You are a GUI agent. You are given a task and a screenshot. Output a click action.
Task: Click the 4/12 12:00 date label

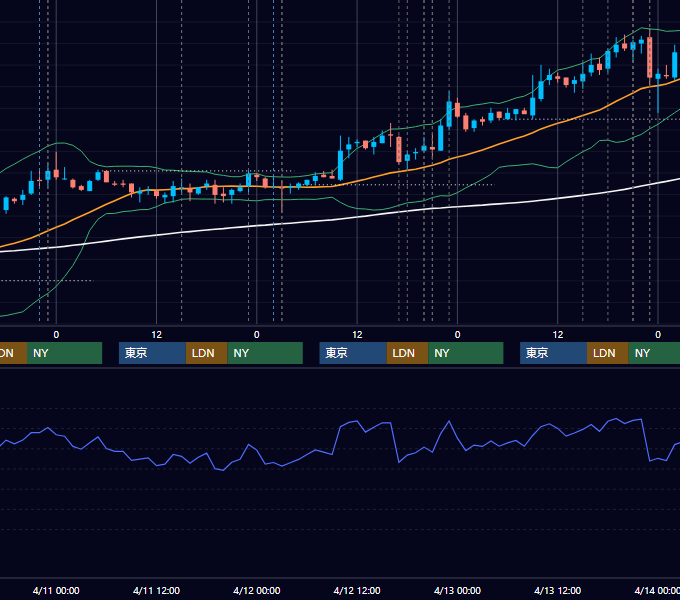[x=357, y=590]
